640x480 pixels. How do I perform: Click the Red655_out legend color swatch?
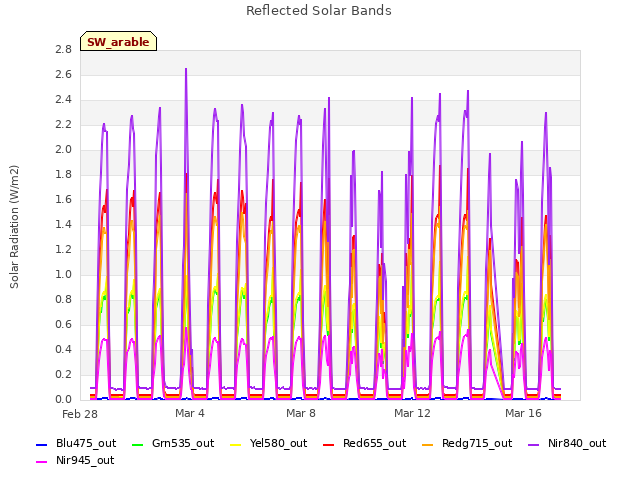[329, 444]
